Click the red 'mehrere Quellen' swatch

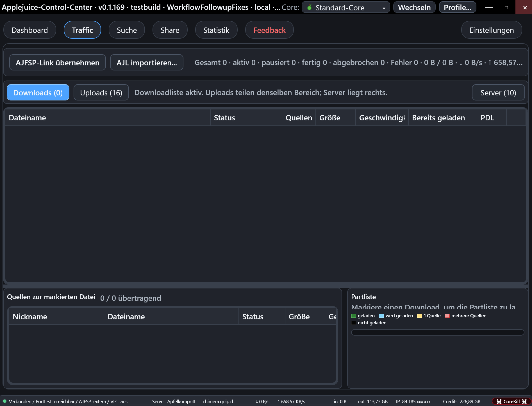[x=447, y=316]
